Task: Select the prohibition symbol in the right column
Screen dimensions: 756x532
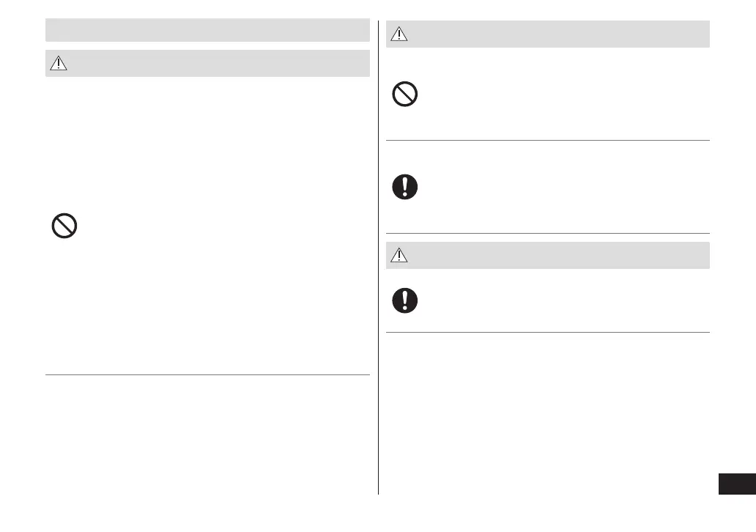Action: coord(405,95)
